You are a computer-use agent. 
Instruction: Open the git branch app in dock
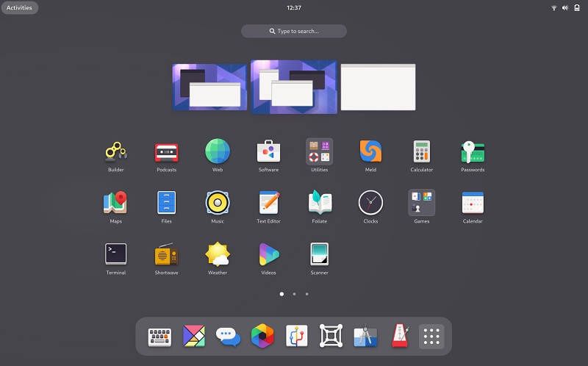[297, 336]
